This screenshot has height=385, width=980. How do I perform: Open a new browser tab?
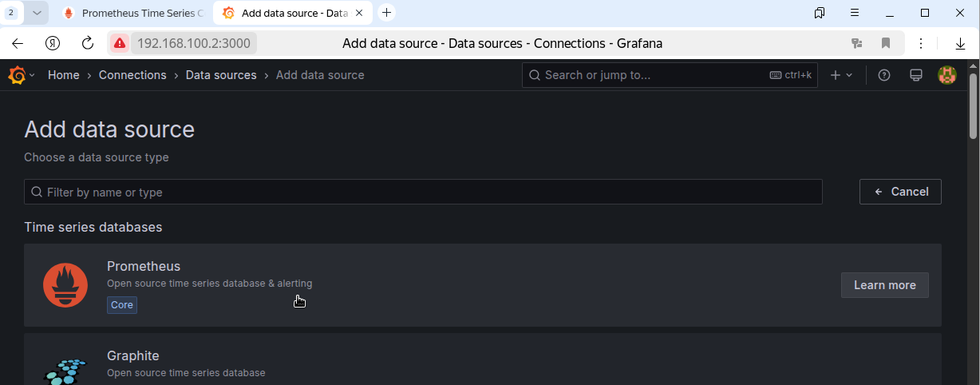click(x=387, y=13)
